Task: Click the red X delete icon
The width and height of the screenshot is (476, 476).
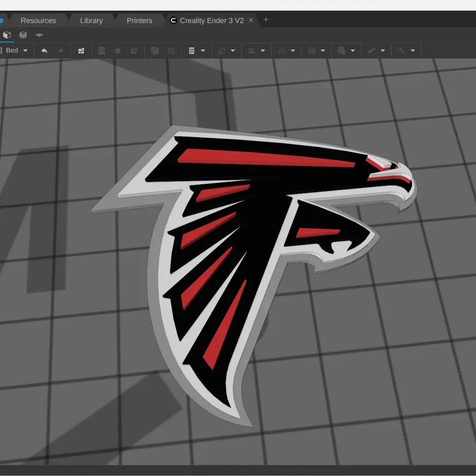Action: click(x=171, y=51)
